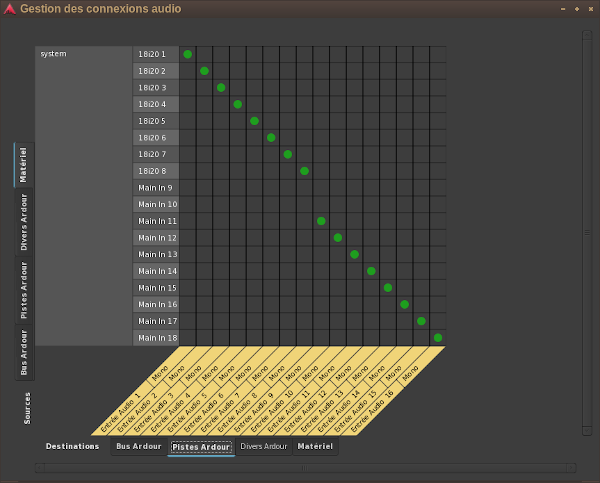Click the Main In 14 row label
This screenshot has height=483, width=600.
coord(156,271)
